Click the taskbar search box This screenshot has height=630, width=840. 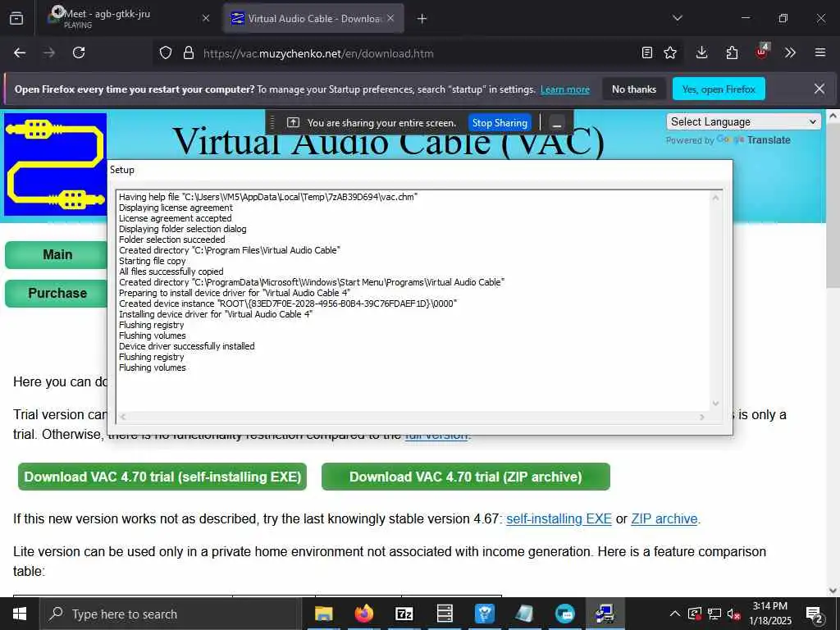[x=171, y=614]
